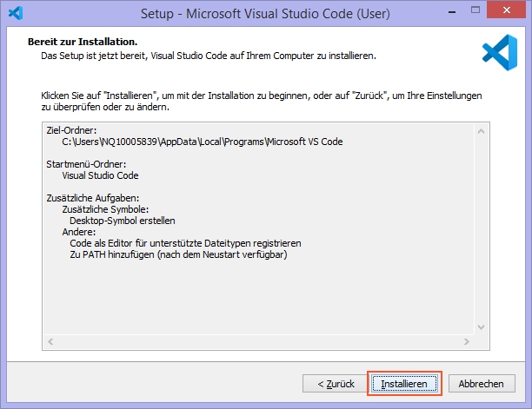Click the 'Desktop-Symbol erstellen' line
The image size is (532, 409).
123,221
